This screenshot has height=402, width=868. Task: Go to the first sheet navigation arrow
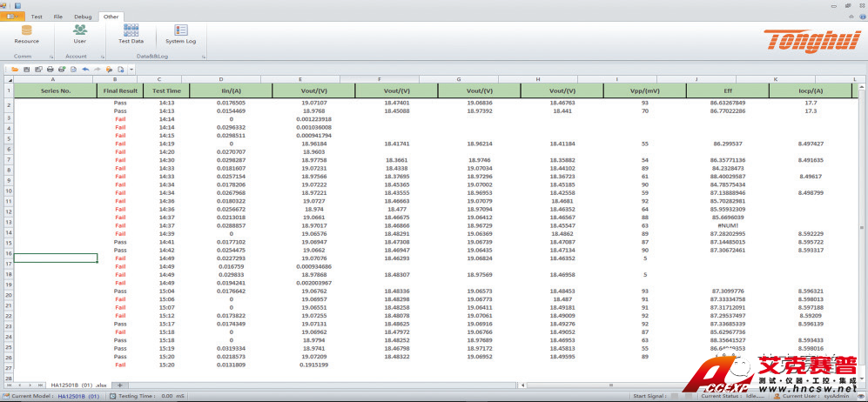[10, 384]
